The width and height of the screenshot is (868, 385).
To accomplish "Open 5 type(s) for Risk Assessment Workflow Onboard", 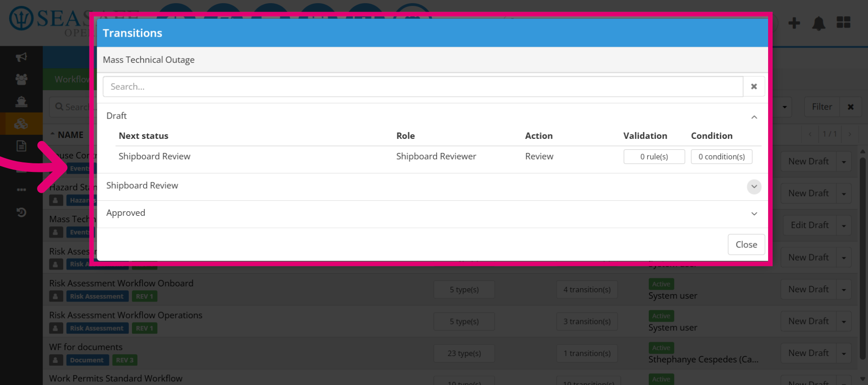I will tap(464, 290).
